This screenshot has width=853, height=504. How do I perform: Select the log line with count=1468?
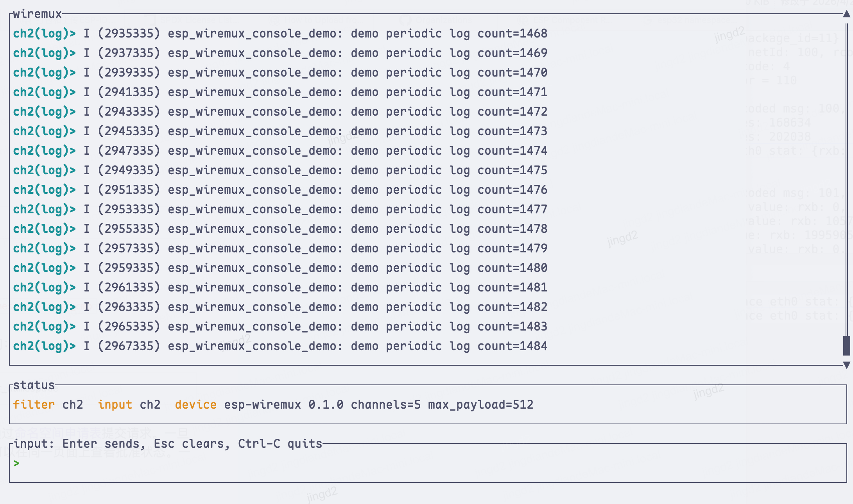coord(280,34)
